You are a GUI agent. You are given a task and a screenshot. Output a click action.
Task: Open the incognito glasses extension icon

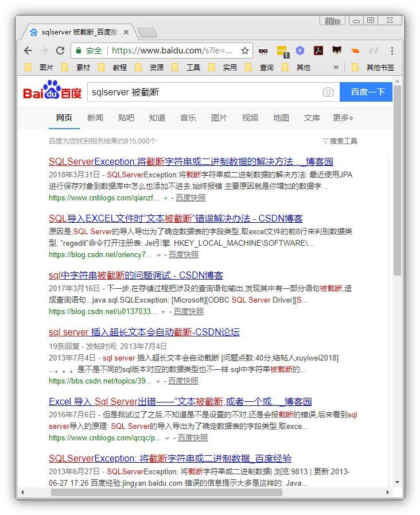click(x=263, y=51)
